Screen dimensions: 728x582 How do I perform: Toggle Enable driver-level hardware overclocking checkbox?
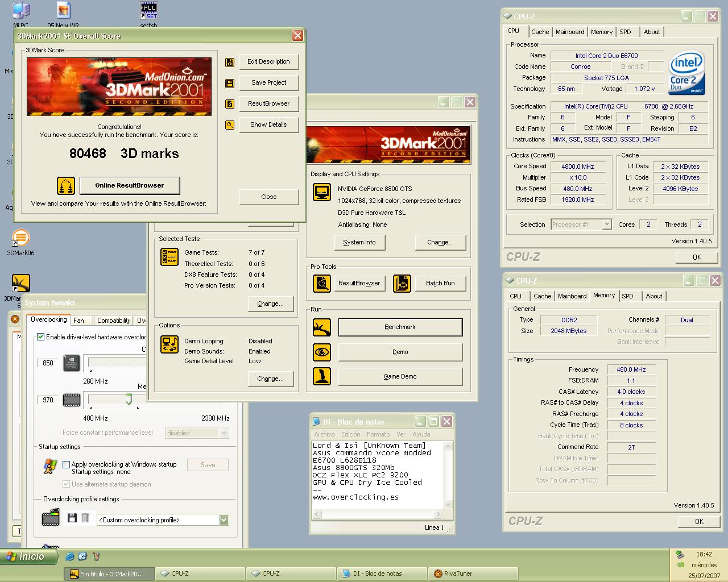[41, 337]
